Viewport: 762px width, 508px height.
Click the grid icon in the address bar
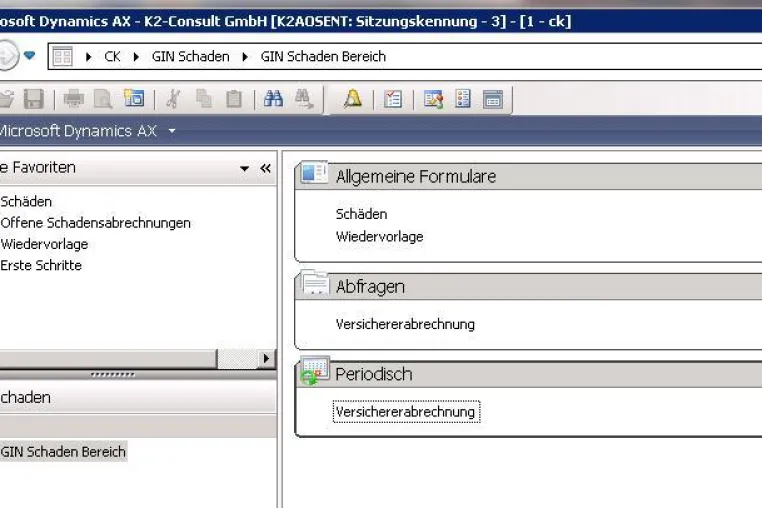63,57
